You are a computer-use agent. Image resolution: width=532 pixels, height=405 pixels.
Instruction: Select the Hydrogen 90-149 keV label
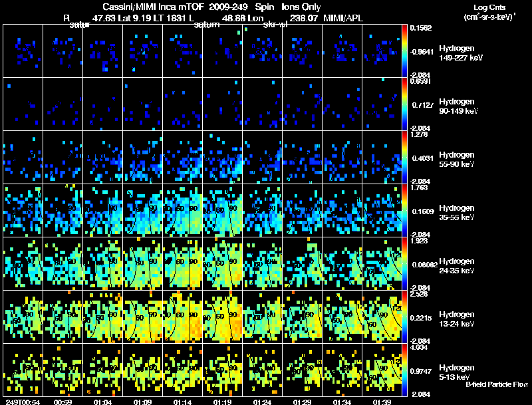click(458, 106)
